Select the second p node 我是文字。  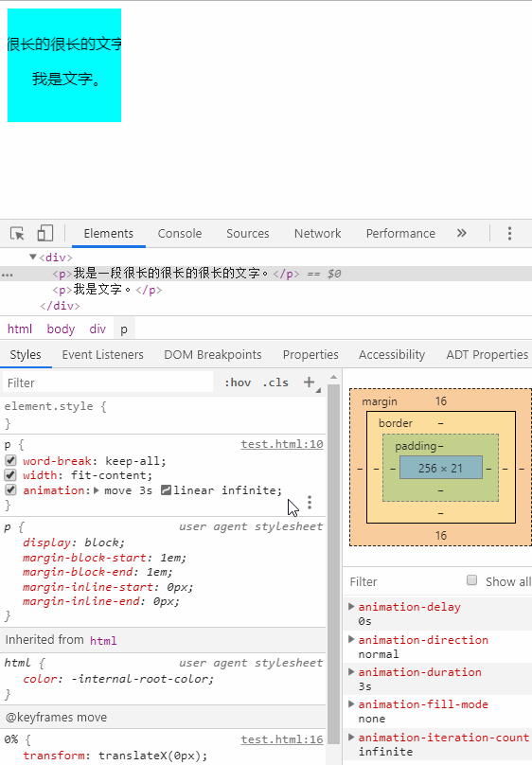click(x=107, y=290)
